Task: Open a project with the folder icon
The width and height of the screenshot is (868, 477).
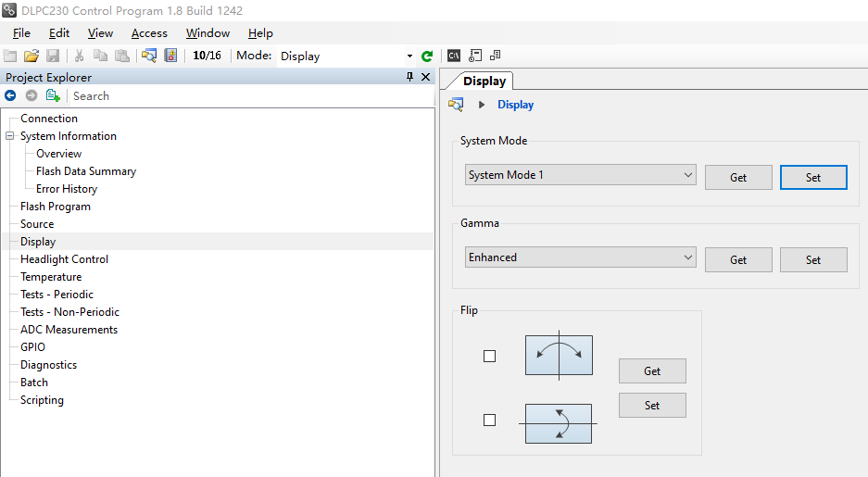Action: coord(31,56)
